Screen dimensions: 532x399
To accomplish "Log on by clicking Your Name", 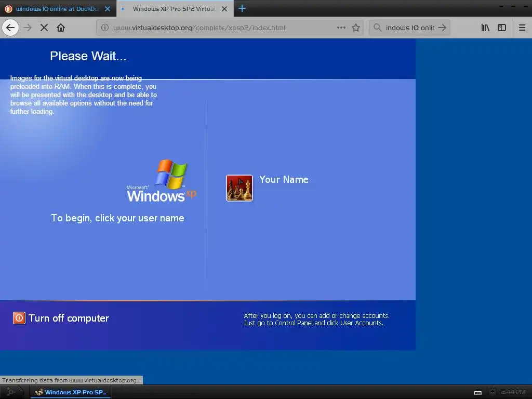I will [284, 179].
